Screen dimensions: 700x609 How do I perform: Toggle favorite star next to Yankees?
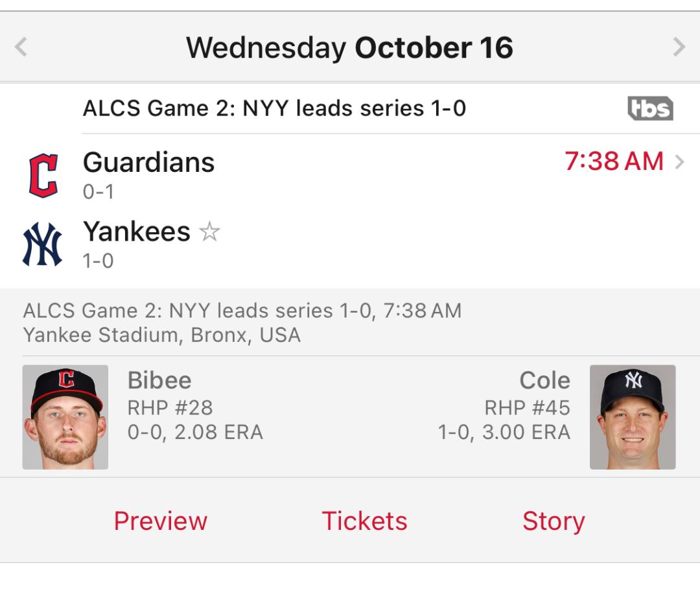209,232
